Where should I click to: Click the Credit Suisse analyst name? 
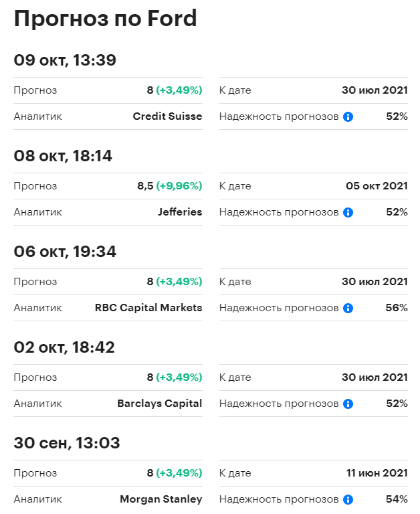point(167,116)
